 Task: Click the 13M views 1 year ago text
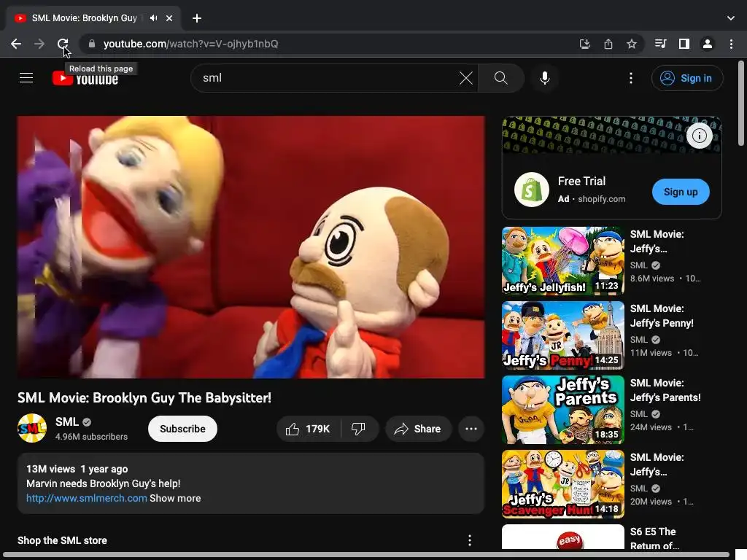[77, 469]
